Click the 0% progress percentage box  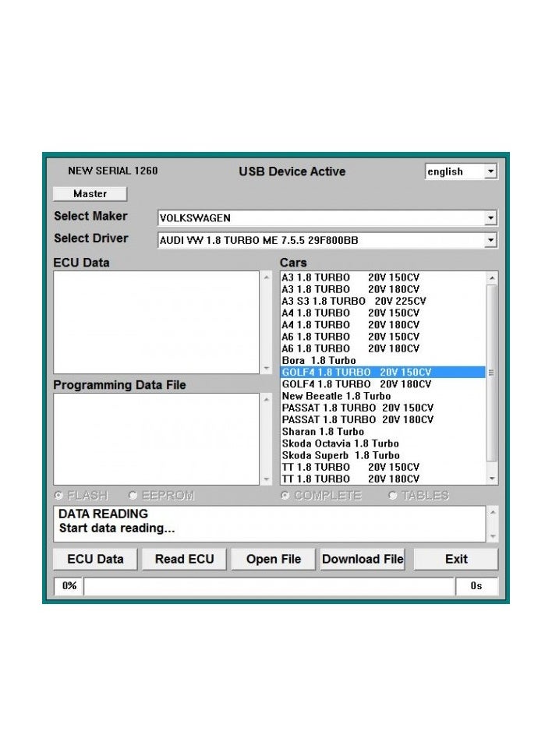69,586
